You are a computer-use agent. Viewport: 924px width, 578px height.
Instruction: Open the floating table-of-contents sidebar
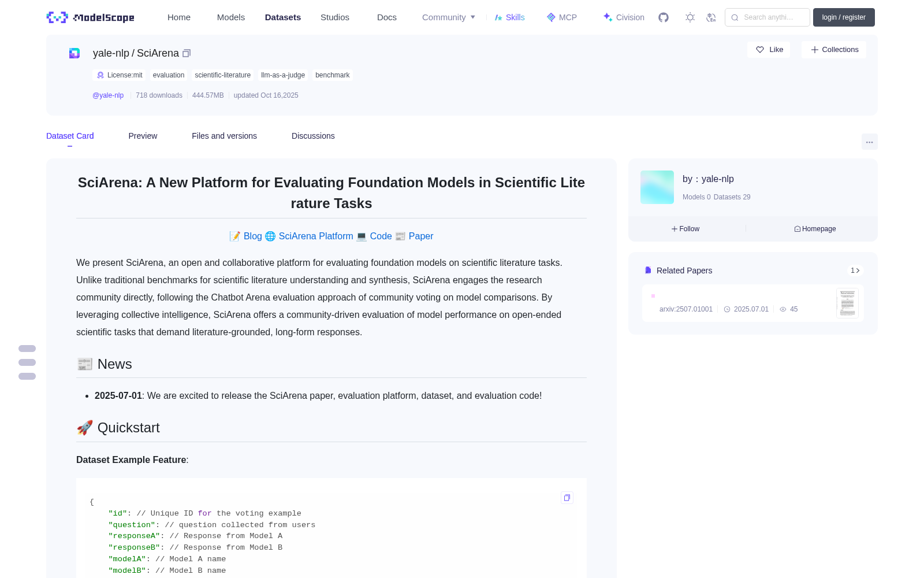27,362
